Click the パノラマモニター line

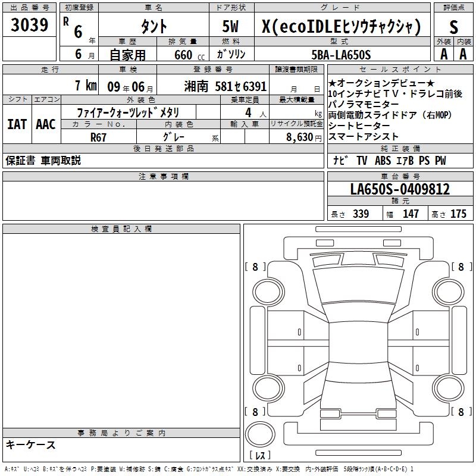[x=363, y=104]
